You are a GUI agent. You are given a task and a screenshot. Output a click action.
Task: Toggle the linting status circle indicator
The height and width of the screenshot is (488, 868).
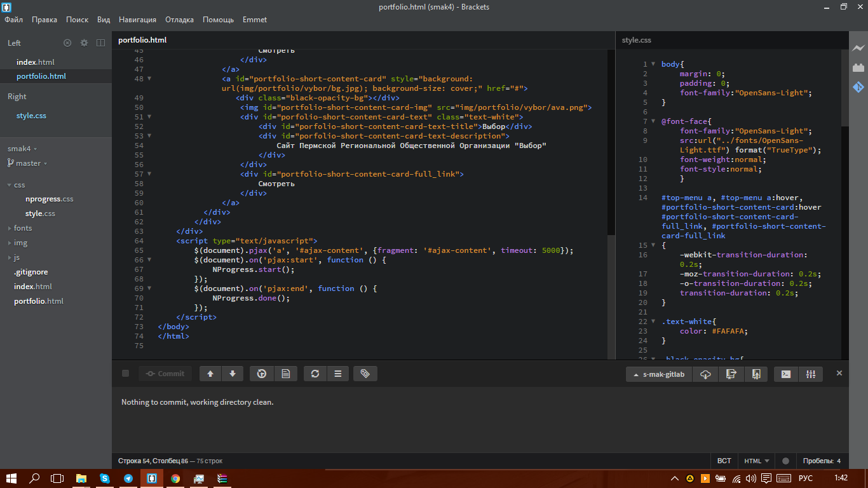pos(785,461)
